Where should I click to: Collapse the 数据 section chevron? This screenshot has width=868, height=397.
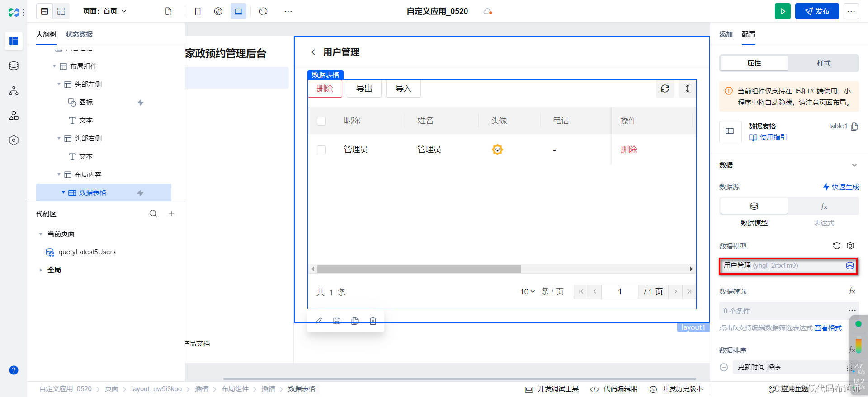click(x=854, y=165)
